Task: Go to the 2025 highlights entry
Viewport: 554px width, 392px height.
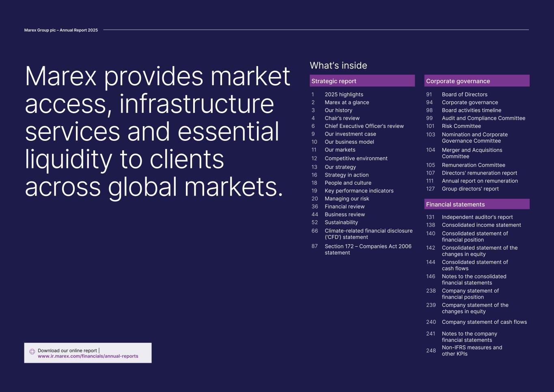Action: [x=344, y=95]
